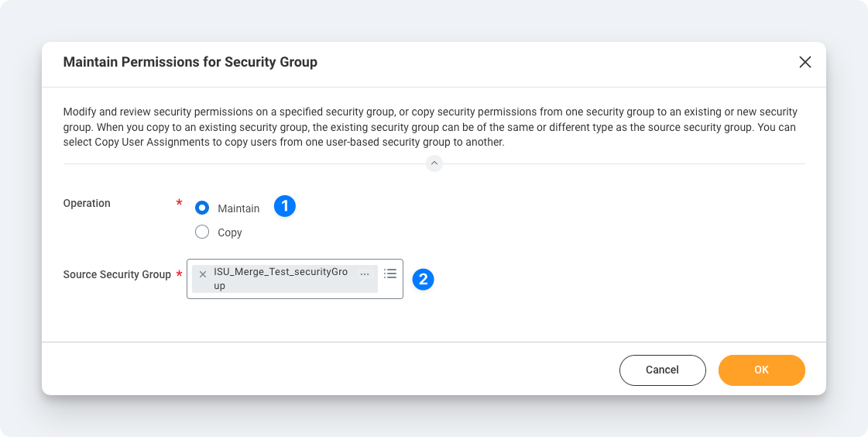Click the ISU_Merge_Test_securityGroup chip text
Image resolution: width=868 pixels, height=437 pixels.
(280, 279)
